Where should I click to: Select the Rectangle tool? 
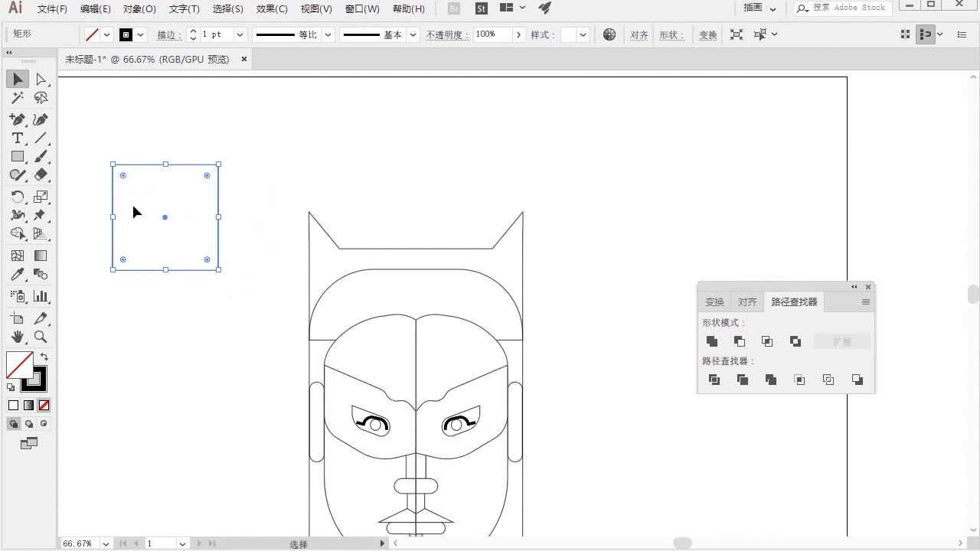(18, 156)
